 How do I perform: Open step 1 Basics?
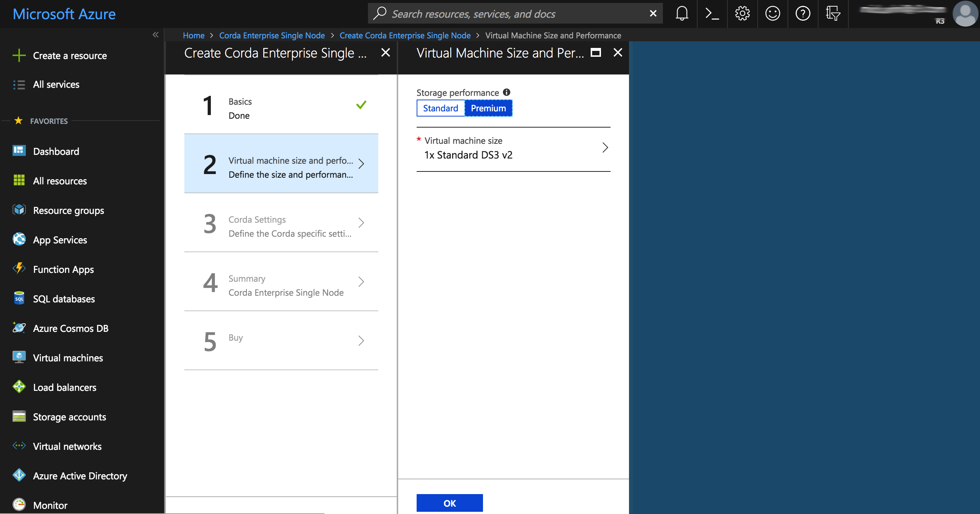pos(281,105)
